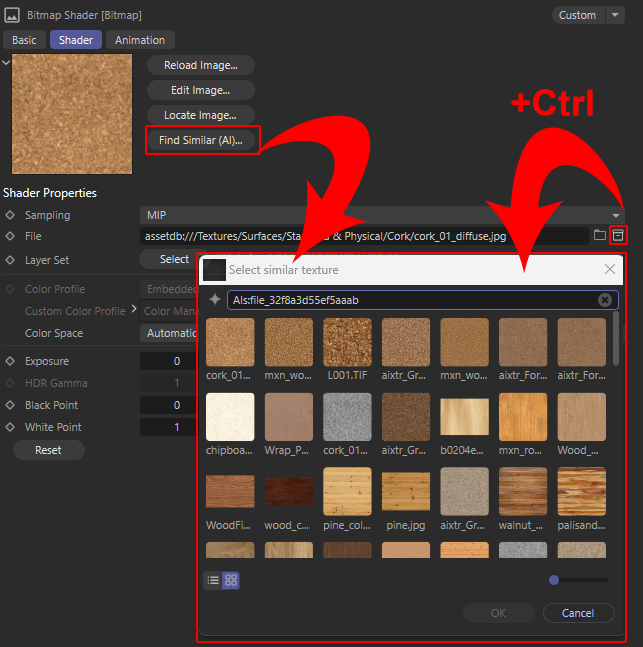The height and width of the screenshot is (647, 643).
Task: Expand the Sampling MIP dropdown
Action: (616, 215)
